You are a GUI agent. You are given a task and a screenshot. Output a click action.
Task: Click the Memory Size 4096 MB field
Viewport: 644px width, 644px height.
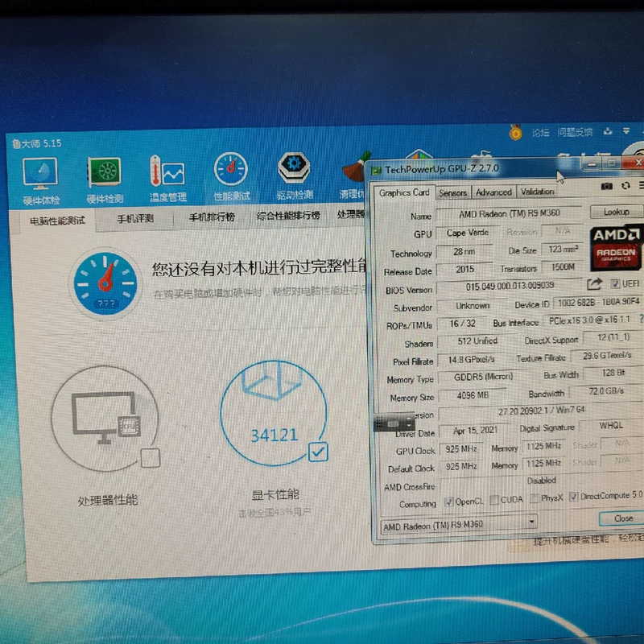click(473, 395)
